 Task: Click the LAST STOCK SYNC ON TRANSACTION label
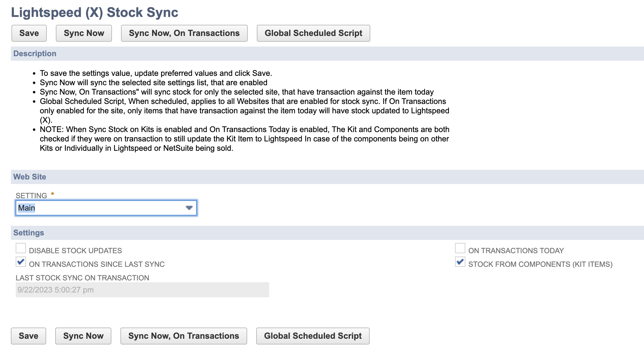point(82,278)
